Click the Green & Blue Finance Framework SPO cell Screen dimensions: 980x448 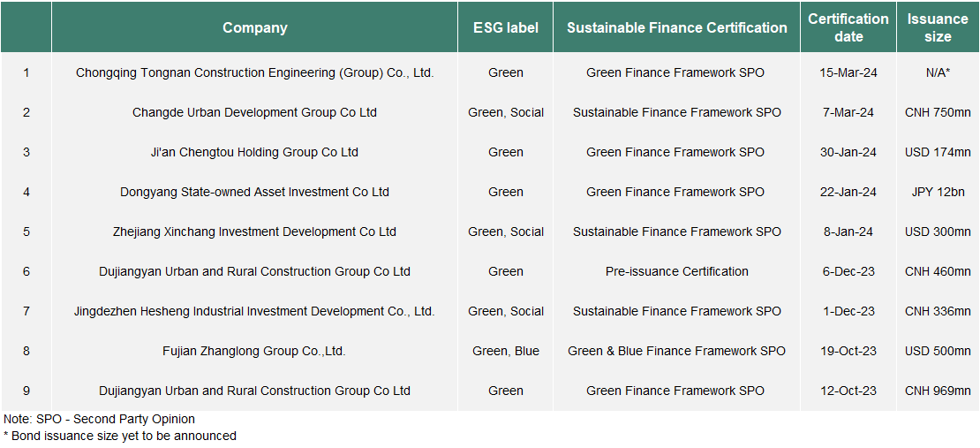click(x=677, y=351)
